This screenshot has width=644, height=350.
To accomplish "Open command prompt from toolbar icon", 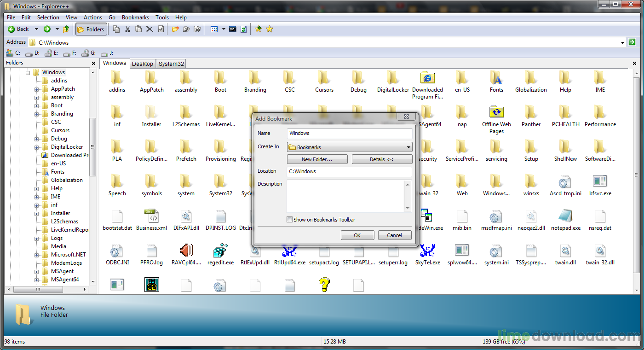I will coord(233,29).
